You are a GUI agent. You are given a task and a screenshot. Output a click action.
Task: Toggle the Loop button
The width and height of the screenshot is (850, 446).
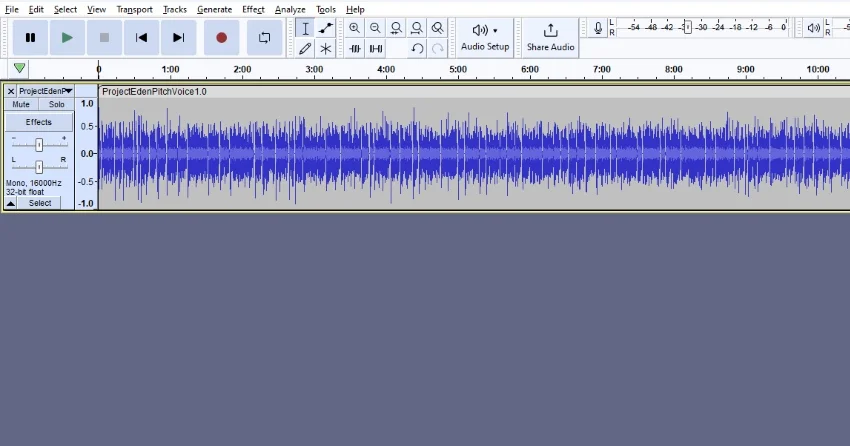tap(265, 37)
